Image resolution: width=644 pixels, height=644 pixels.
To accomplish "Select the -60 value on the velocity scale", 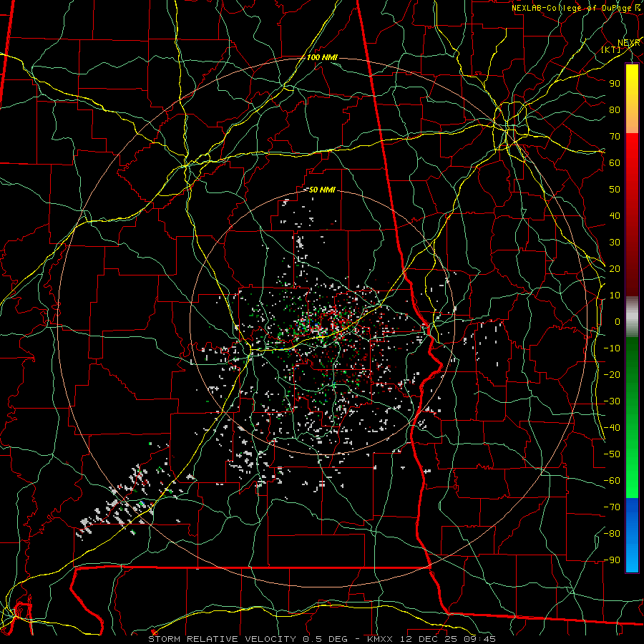I will tap(612, 481).
